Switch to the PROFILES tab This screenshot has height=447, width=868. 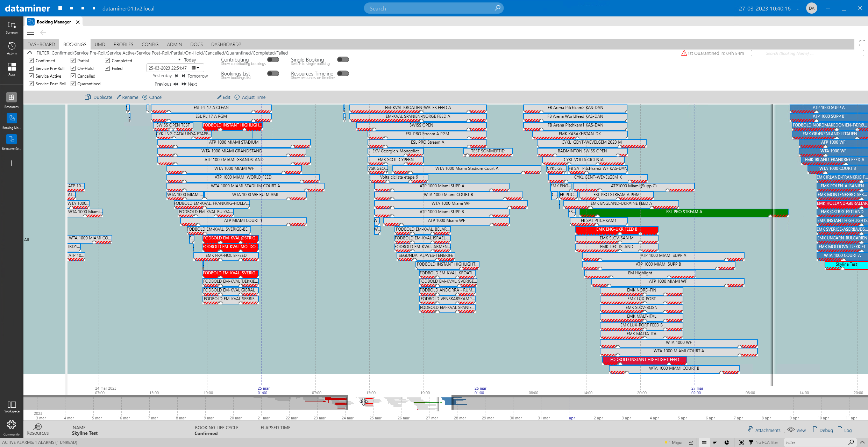tap(123, 44)
